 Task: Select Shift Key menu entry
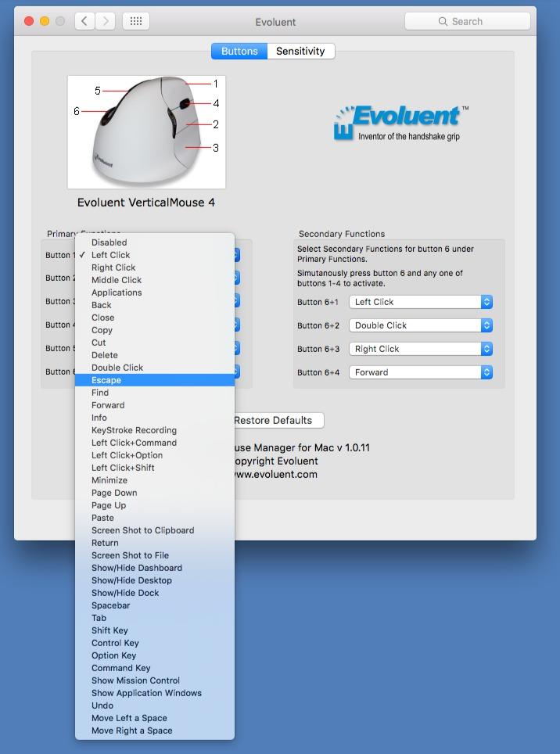click(x=155, y=630)
